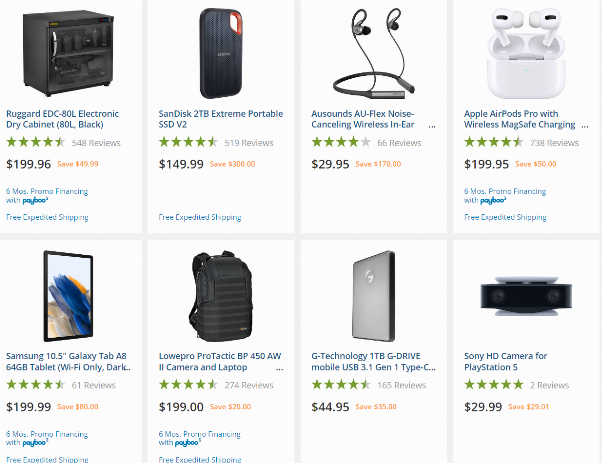Click the Sony HD Camera for PlayStation 5 title
This screenshot has height=463, width=602.
point(505,361)
